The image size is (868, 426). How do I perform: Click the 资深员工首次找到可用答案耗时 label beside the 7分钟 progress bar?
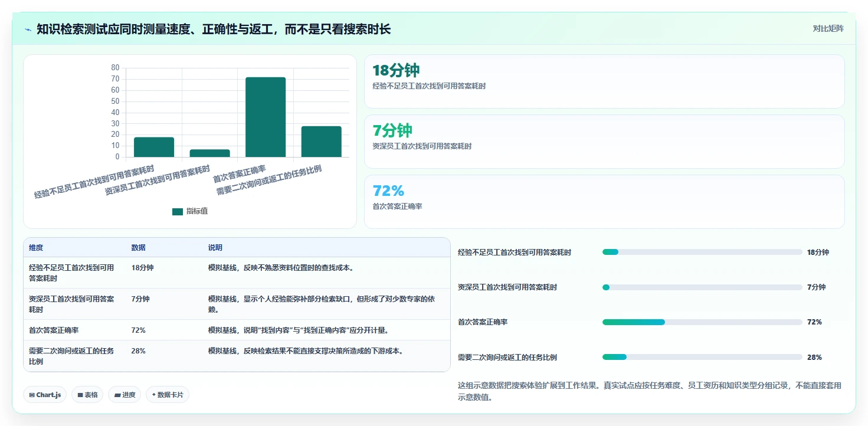(507, 287)
